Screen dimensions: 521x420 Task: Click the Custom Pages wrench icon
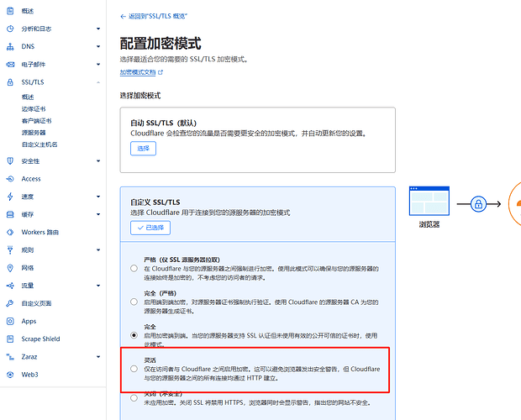(10, 303)
